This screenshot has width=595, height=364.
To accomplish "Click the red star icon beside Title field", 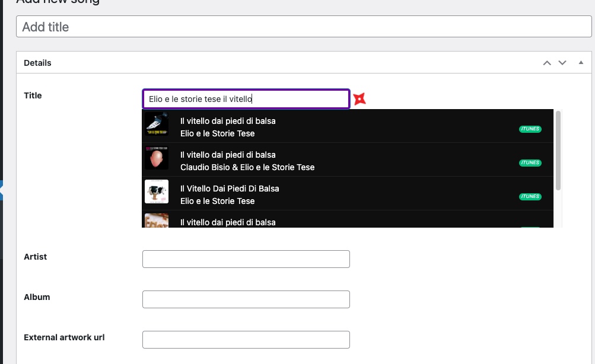I will pos(359,99).
